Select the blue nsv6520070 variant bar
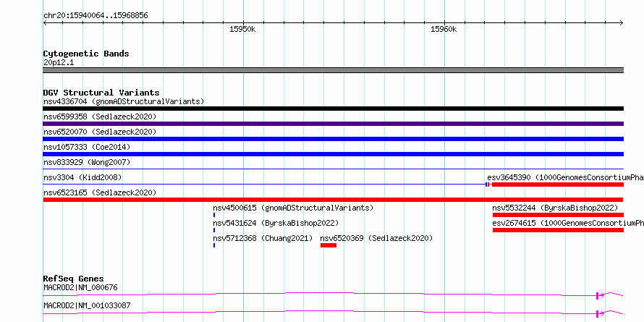The image size is (644, 322). coord(333,139)
